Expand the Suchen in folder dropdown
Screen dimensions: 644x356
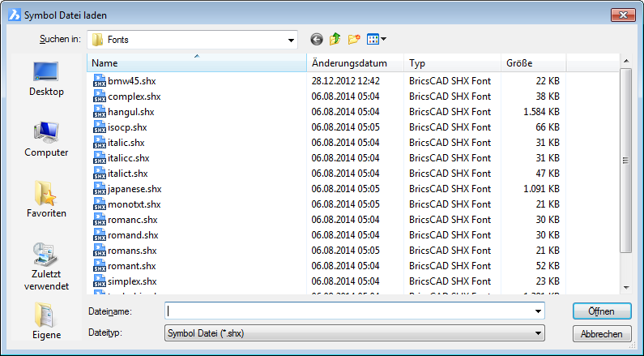pos(291,39)
